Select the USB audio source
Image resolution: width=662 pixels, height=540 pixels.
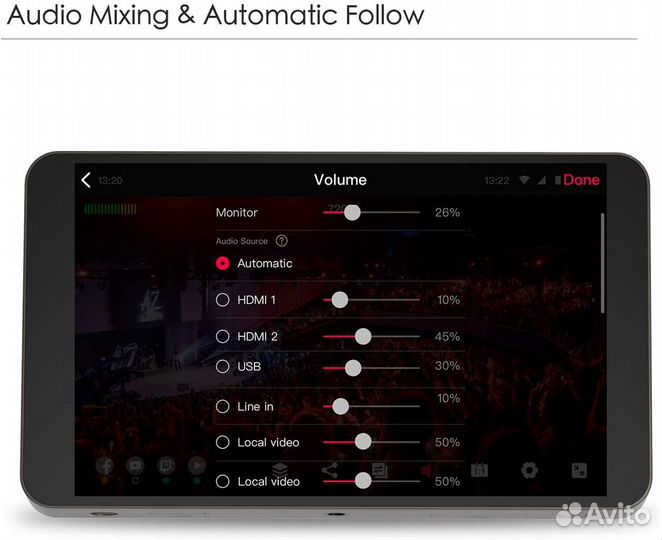(223, 366)
